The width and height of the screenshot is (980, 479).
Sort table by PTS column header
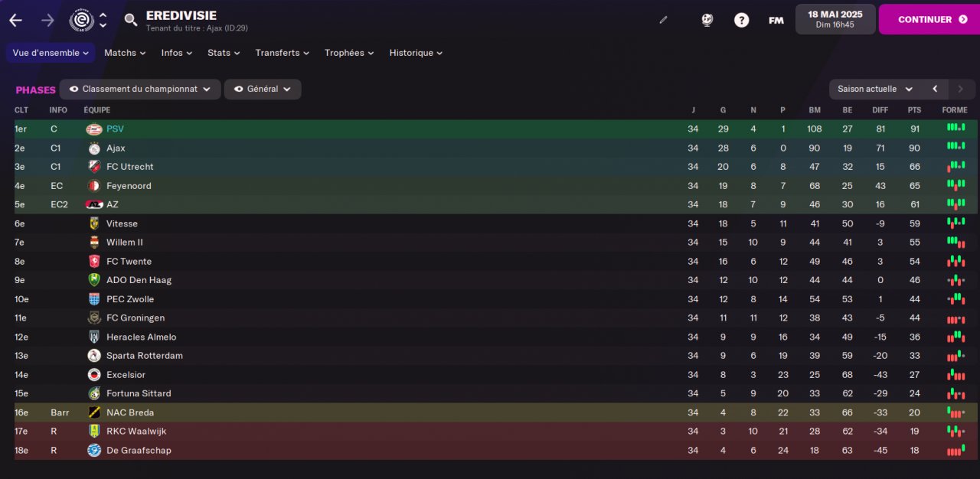pyautogui.click(x=914, y=110)
